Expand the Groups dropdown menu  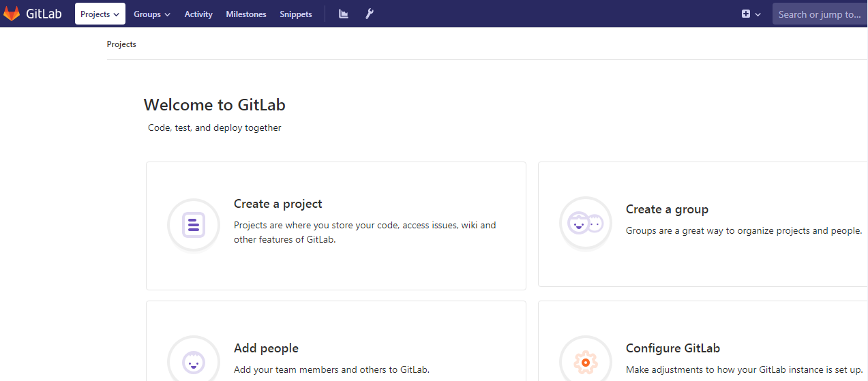click(x=151, y=14)
